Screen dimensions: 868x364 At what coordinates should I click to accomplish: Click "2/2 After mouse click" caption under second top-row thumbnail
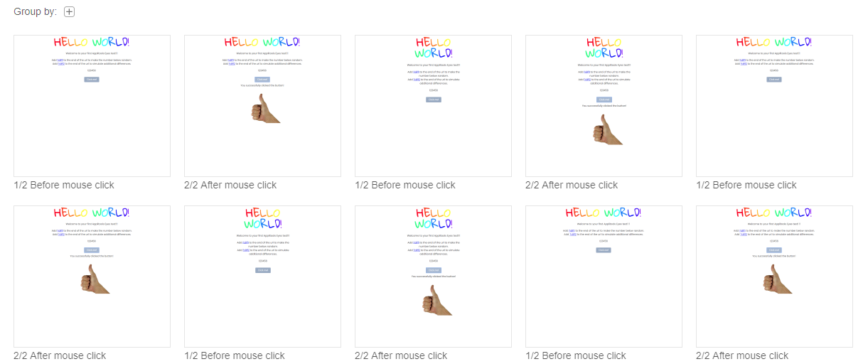tap(230, 185)
